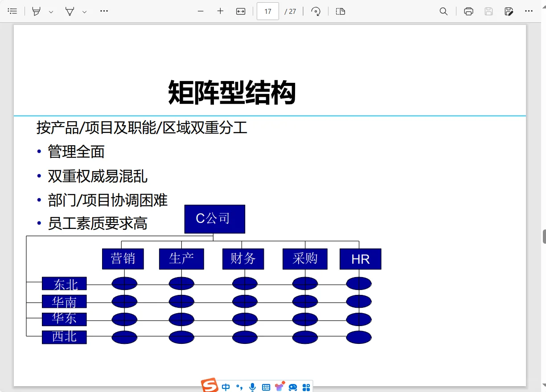Click the C公司 box in the chart
The width and height of the screenshot is (546, 392).
click(x=215, y=219)
